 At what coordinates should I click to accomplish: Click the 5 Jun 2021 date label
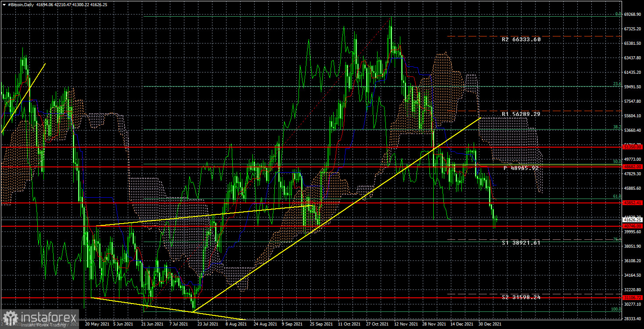123,324
